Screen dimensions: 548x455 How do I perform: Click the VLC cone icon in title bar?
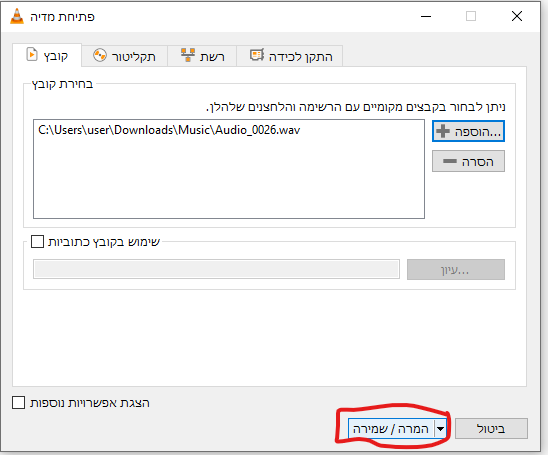17,16
